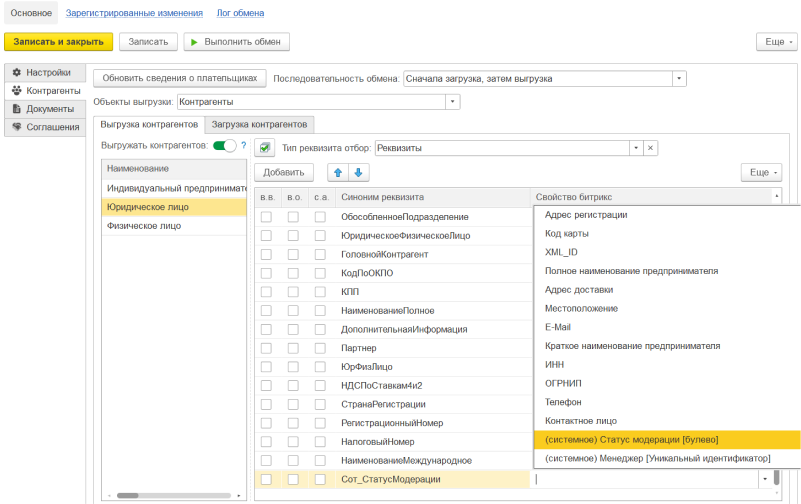Select ОГРНИП from dropdown list

pos(667,383)
